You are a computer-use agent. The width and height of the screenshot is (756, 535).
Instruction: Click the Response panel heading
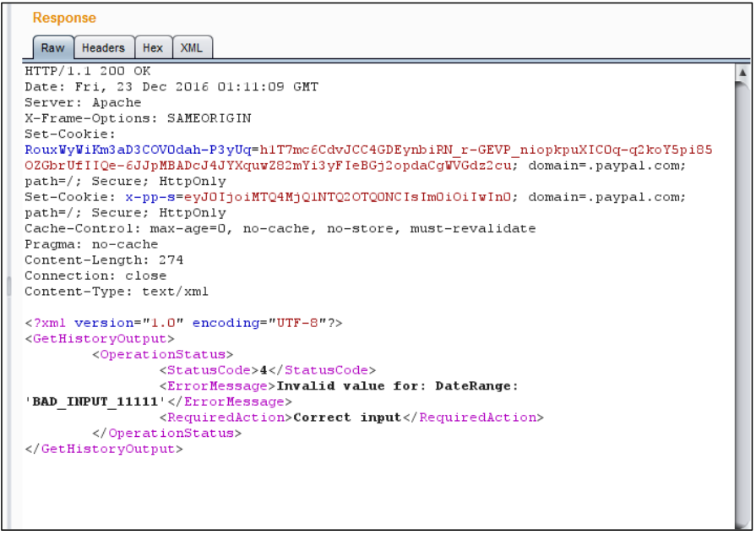64,18
